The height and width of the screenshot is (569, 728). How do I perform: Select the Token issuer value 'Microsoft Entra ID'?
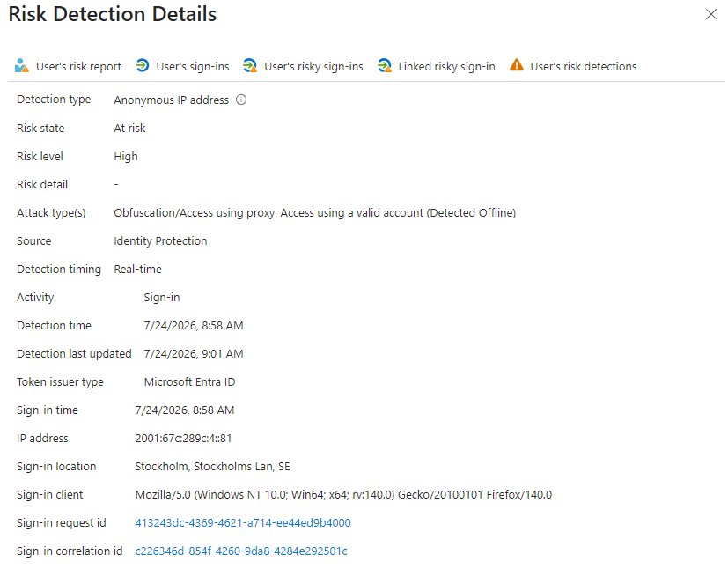coord(189,381)
